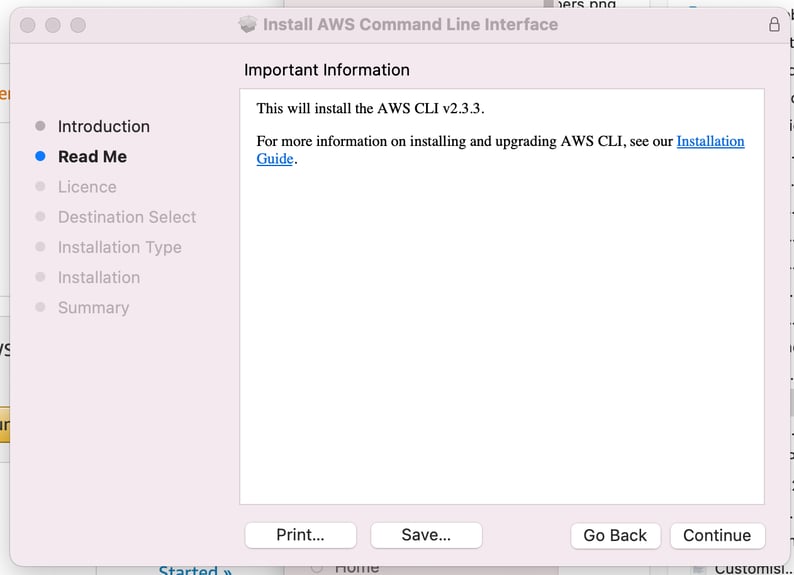Click the Go Back button
Viewport: 794px width, 575px height.
tap(615, 535)
